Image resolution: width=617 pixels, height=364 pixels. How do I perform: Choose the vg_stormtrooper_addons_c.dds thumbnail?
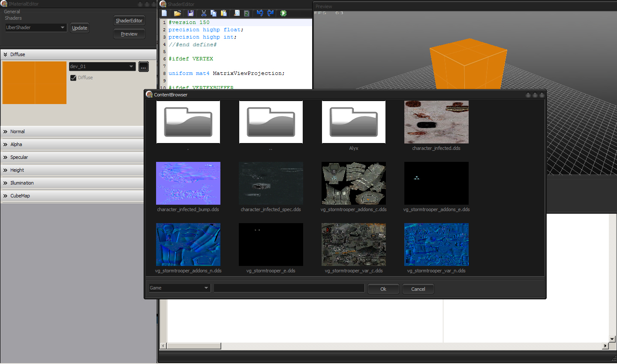tap(354, 183)
